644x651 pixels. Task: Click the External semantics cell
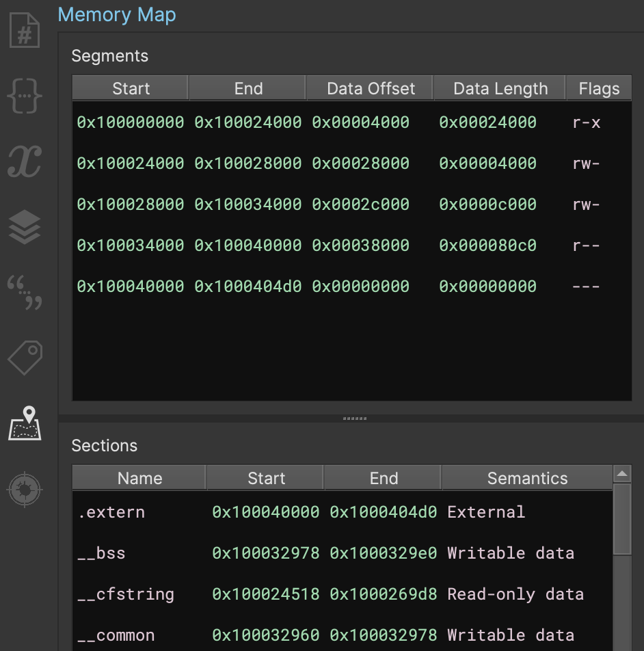pyautogui.click(x=486, y=512)
